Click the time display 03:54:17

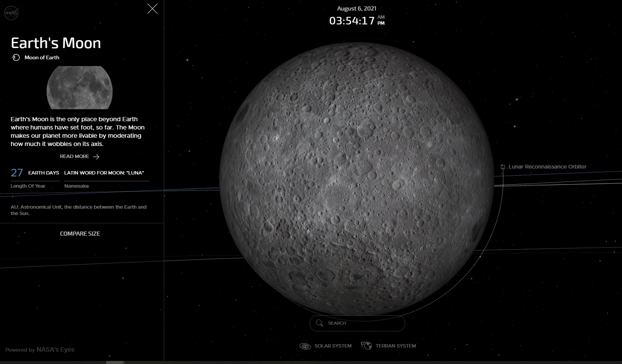click(352, 21)
